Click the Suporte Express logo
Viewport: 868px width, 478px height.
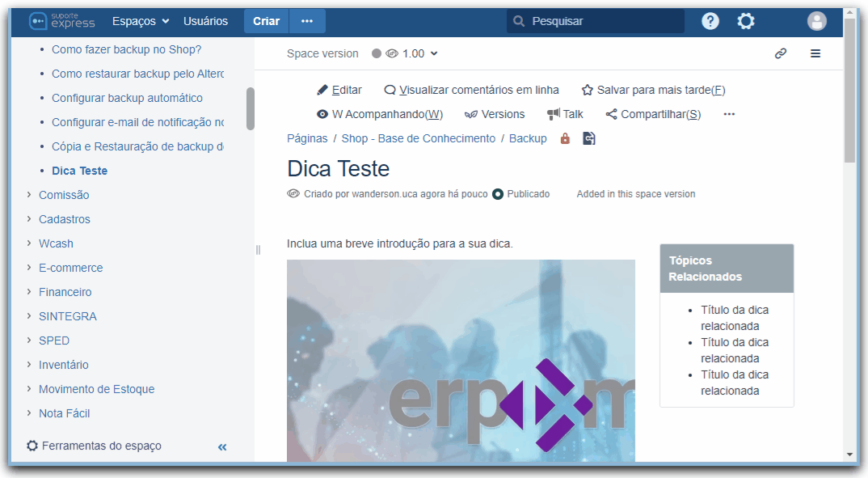click(61, 21)
